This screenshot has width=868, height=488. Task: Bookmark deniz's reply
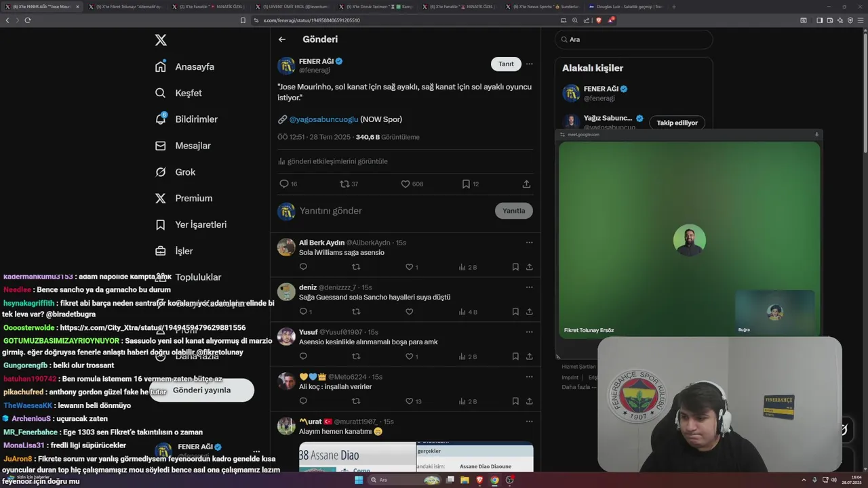pos(515,312)
